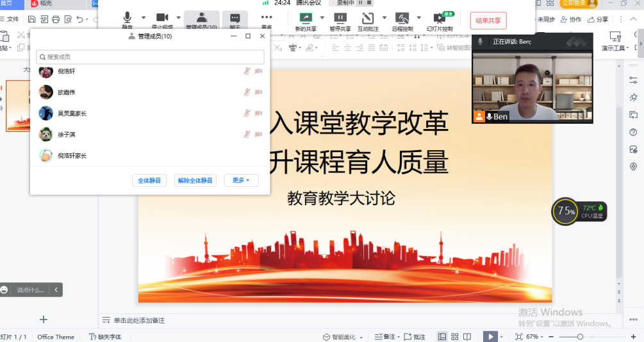Mute microphone in meeting toolbar
644x342 pixels.
127,19
